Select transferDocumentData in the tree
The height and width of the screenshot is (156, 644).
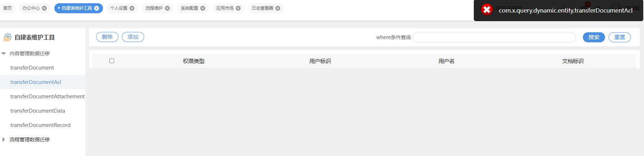tap(38, 111)
